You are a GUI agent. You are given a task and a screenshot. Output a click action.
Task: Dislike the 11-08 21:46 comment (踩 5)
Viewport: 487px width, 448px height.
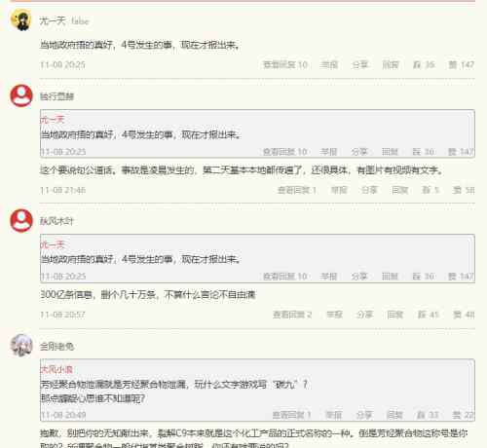coord(431,190)
